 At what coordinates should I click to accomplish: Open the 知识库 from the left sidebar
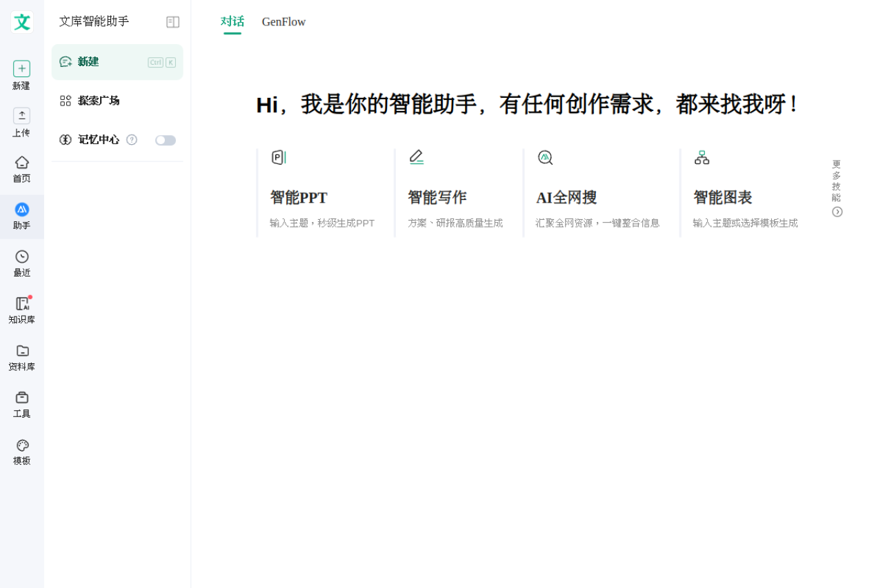[21, 309]
